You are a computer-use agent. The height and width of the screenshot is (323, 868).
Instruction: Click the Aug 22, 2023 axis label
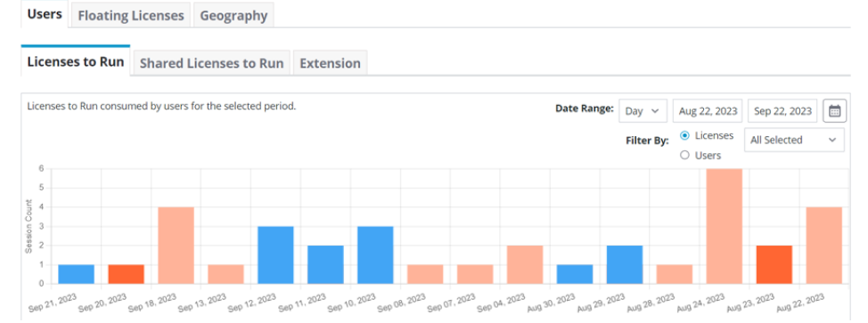800,303
